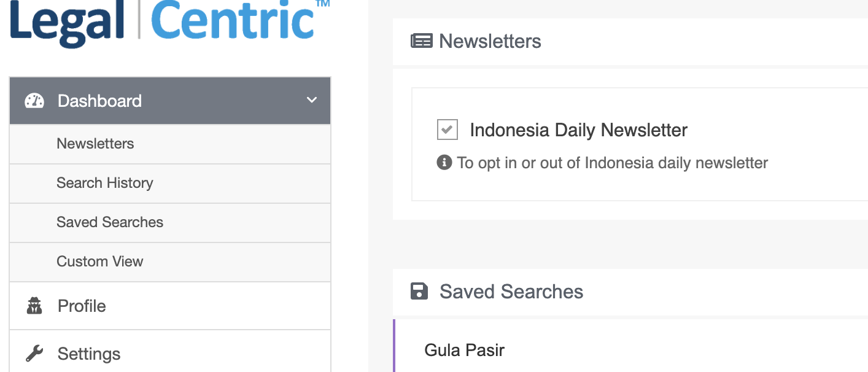This screenshot has height=372, width=868.
Task: Click the Indonesia Daily Newsletter label
Action: pyautogui.click(x=578, y=130)
